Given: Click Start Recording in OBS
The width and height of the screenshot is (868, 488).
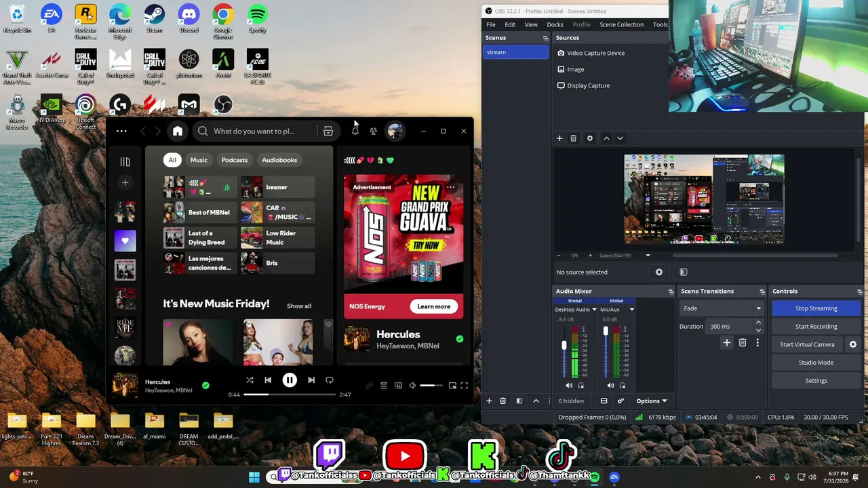Looking at the screenshot, I should pyautogui.click(x=816, y=327).
